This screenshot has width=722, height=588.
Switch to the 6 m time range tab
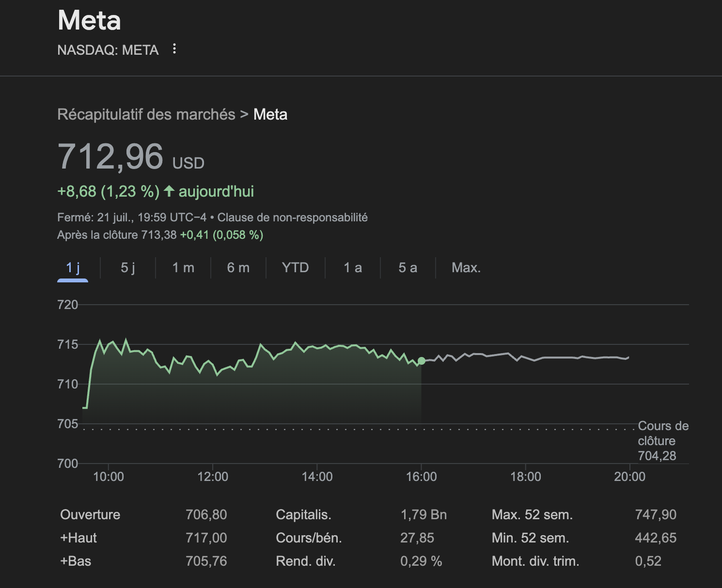(238, 267)
